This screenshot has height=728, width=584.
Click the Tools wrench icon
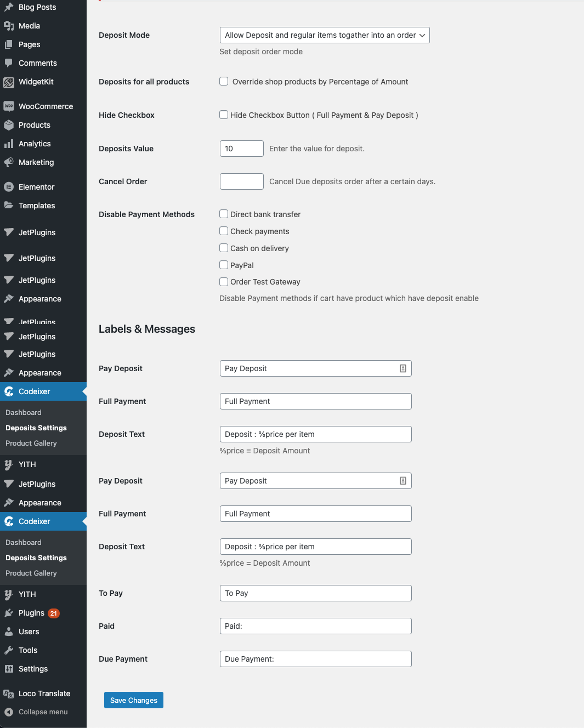pos(9,650)
